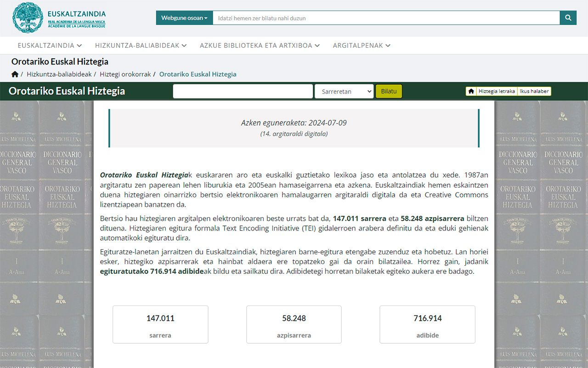This screenshot has width=588, height=368.
Task: Open the "Webgune osoan" search scope dropdown
Action: 184,17
